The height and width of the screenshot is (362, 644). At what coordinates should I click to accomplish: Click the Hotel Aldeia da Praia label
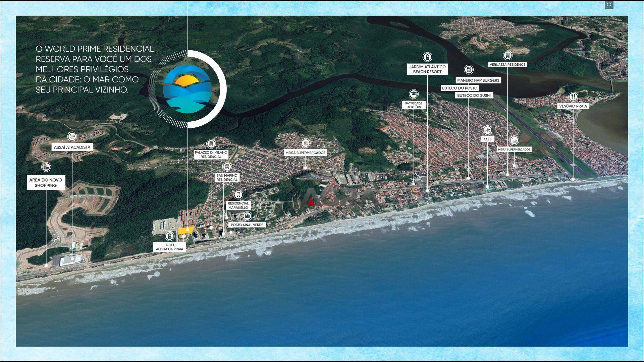click(x=169, y=247)
